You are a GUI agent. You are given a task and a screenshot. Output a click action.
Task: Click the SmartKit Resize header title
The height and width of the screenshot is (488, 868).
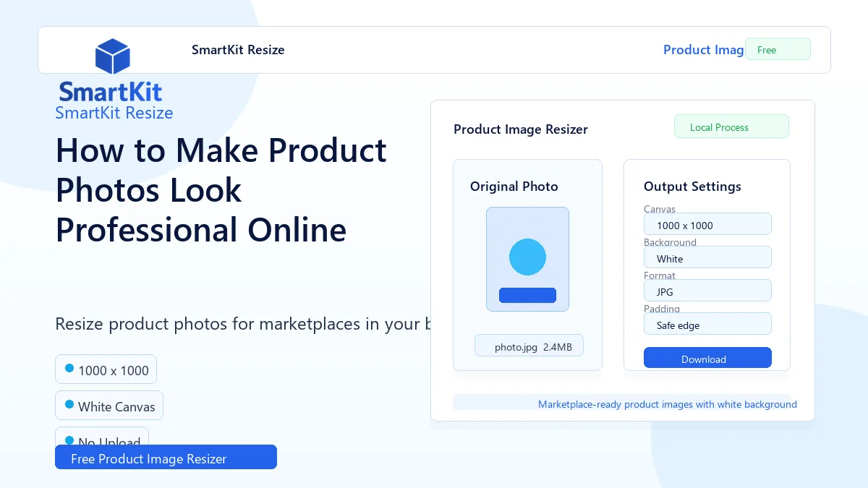point(238,50)
